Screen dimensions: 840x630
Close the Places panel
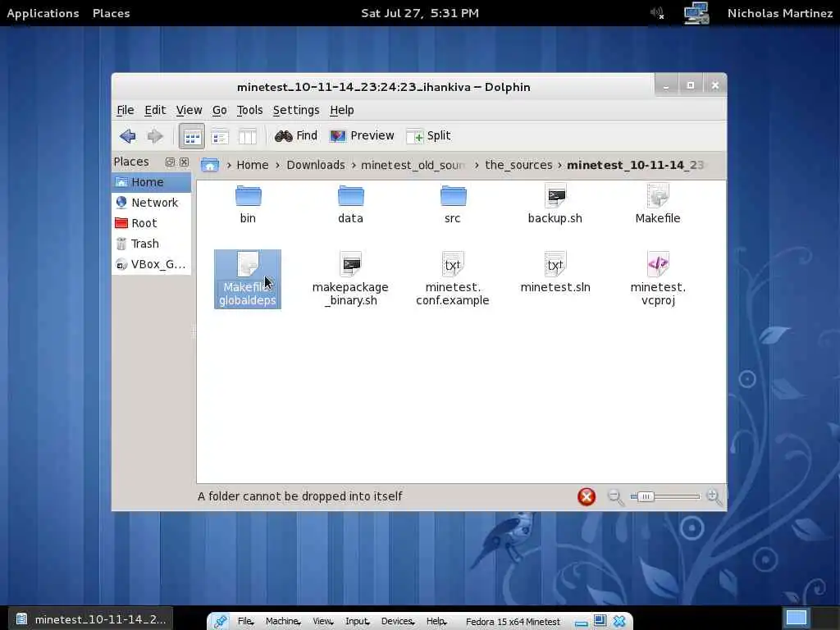pos(184,162)
